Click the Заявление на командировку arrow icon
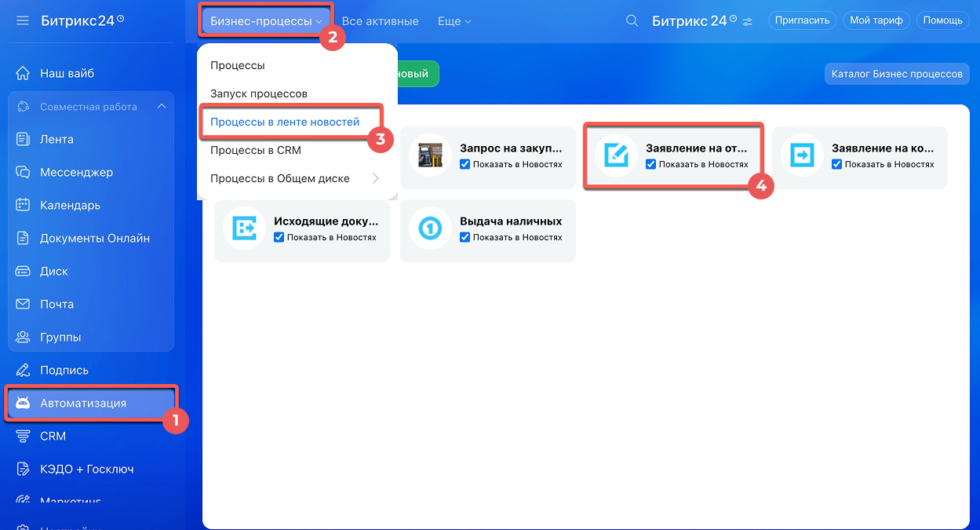Viewport: 980px width, 530px height. pos(802,155)
